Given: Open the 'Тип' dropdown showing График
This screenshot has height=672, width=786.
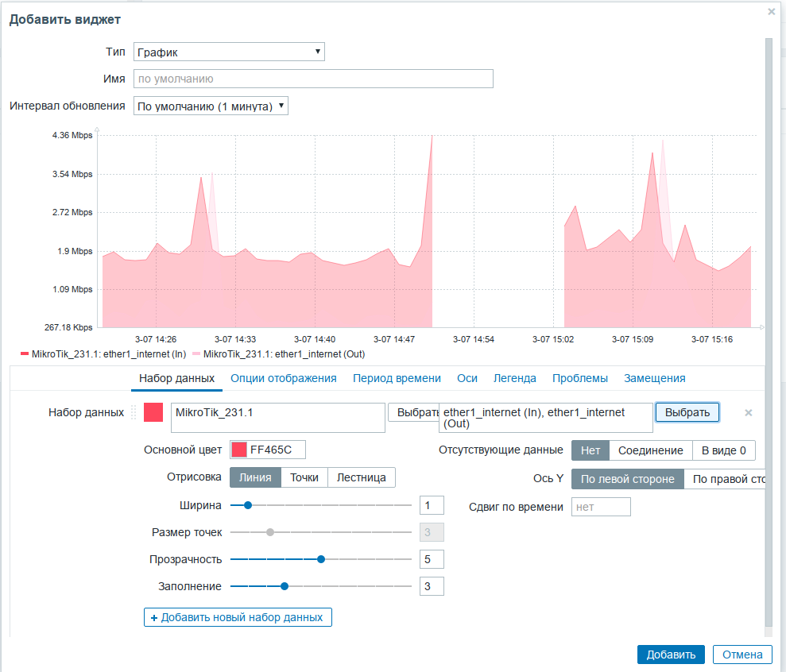Looking at the screenshot, I should [x=229, y=52].
